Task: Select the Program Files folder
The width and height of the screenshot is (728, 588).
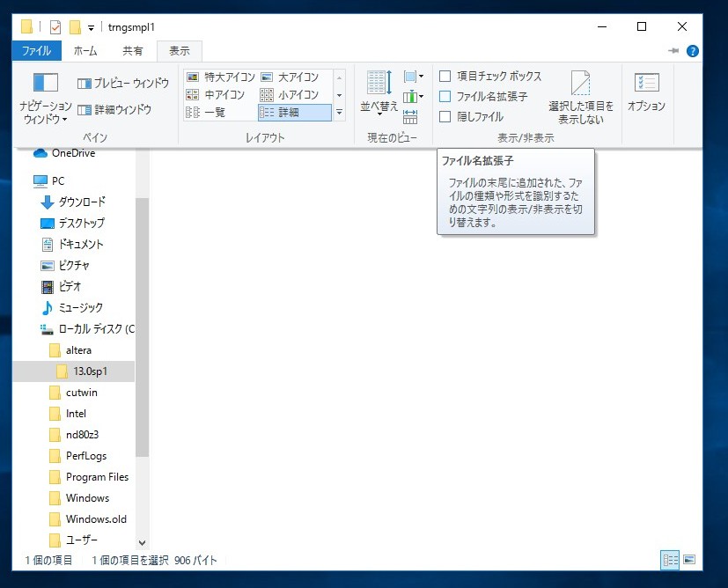Action: (89, 477)
